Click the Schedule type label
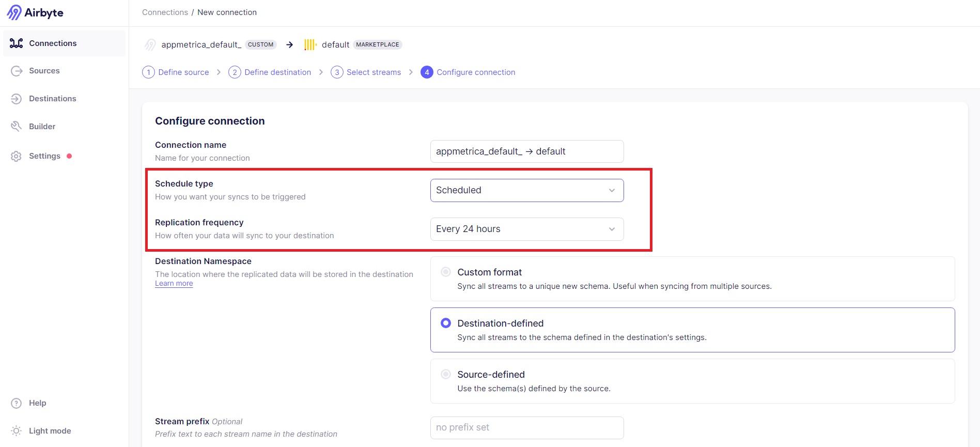The height and width of the screenshot is (447, 980). point(184,184)
